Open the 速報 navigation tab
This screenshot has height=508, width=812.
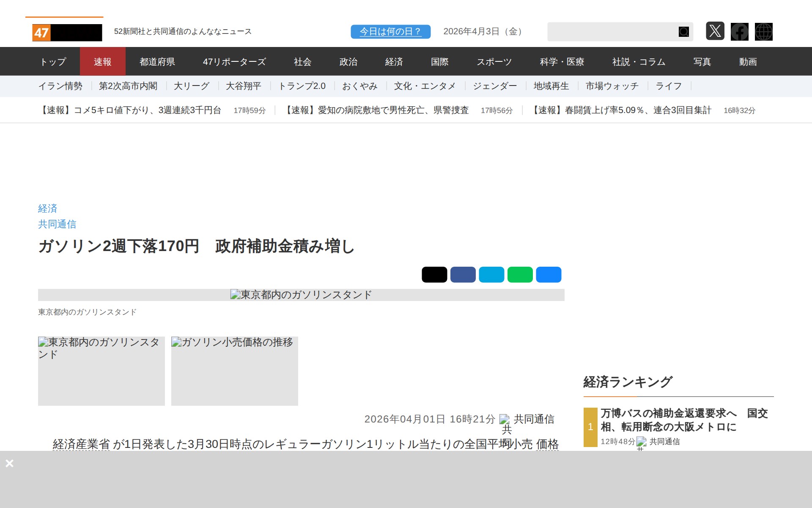(102, 62)
